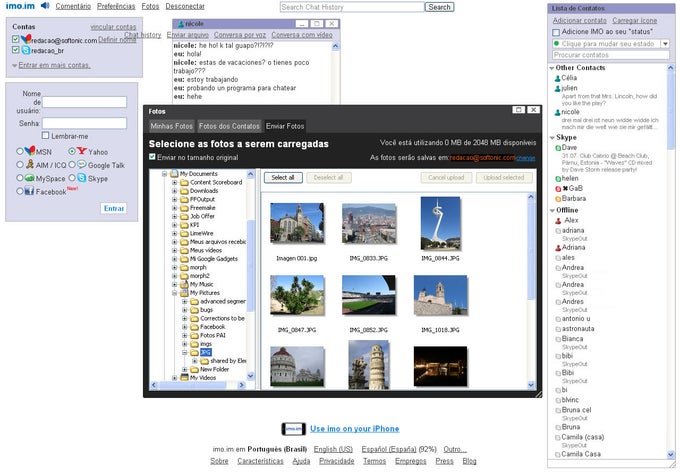The height and width of the screenshot is (475, 680).
Task: Click julien's contact status icon
Action: coord(557,88)
